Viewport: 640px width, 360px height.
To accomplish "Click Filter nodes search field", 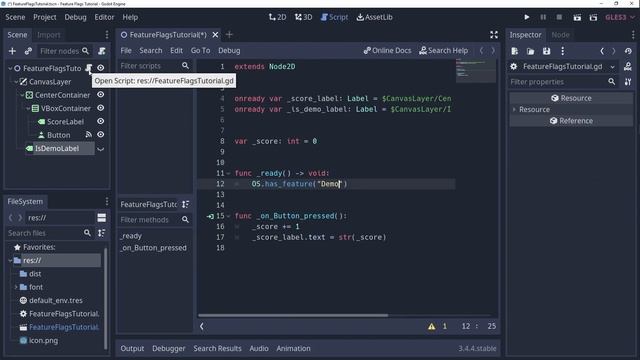I will 64,51.
